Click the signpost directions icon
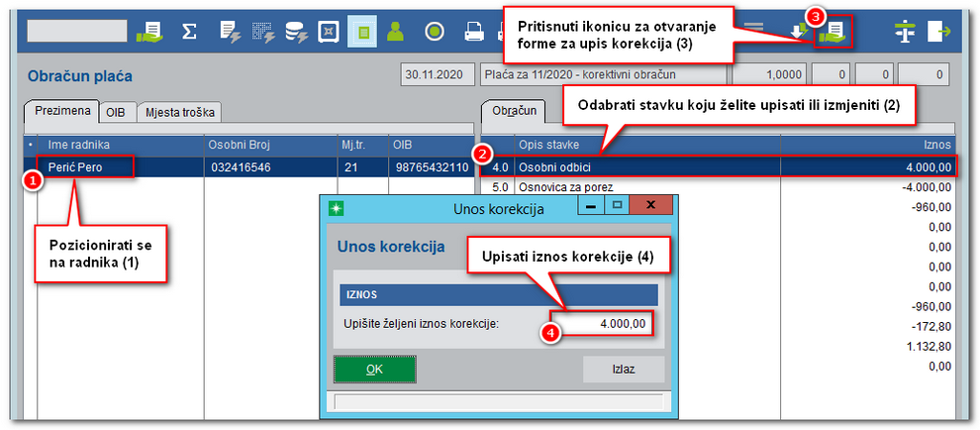 coord(905,32)
